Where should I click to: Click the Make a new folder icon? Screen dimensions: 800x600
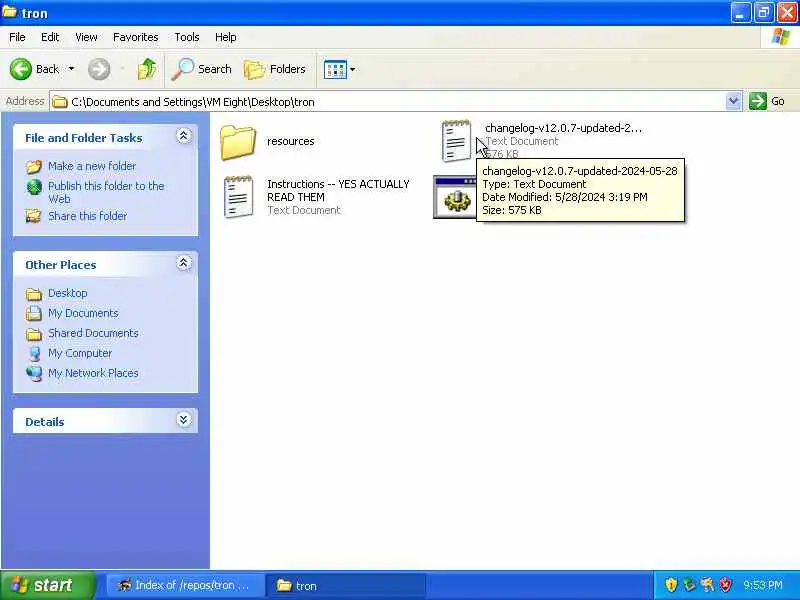(34, 166)
